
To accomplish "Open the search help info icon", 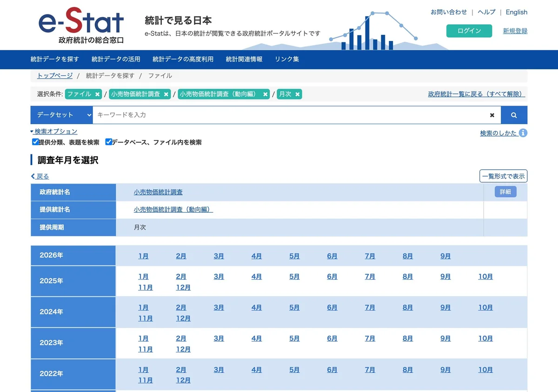I will pyautogui.click(x=523, y=133).
